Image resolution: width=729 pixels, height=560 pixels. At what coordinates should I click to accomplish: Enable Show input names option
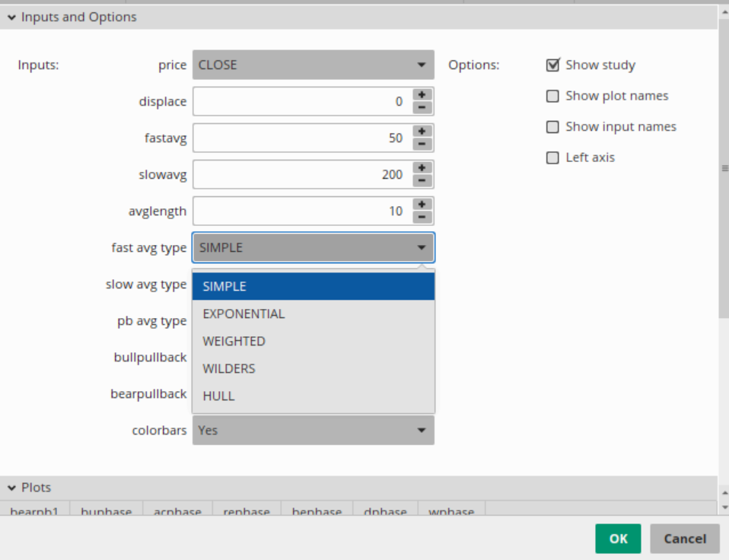553,127
